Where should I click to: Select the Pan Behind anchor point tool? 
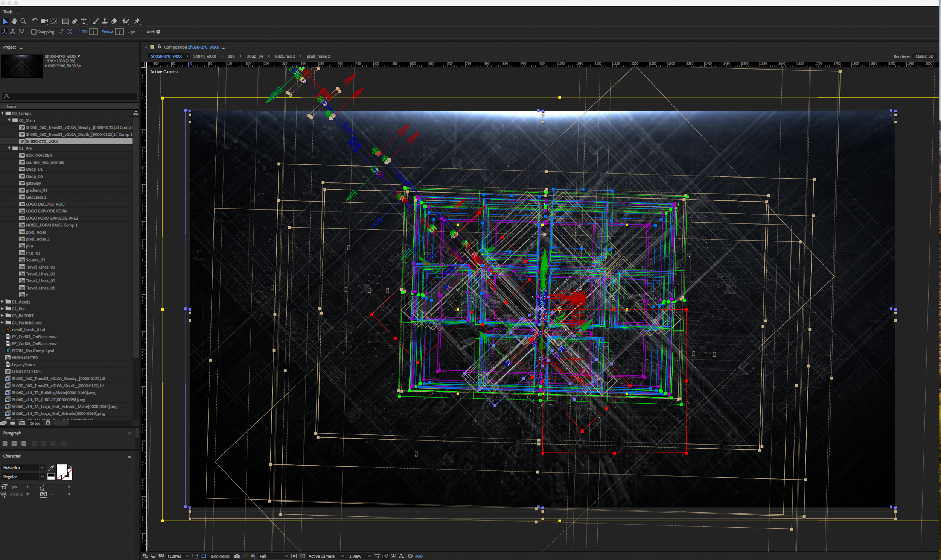pos(54,21)
